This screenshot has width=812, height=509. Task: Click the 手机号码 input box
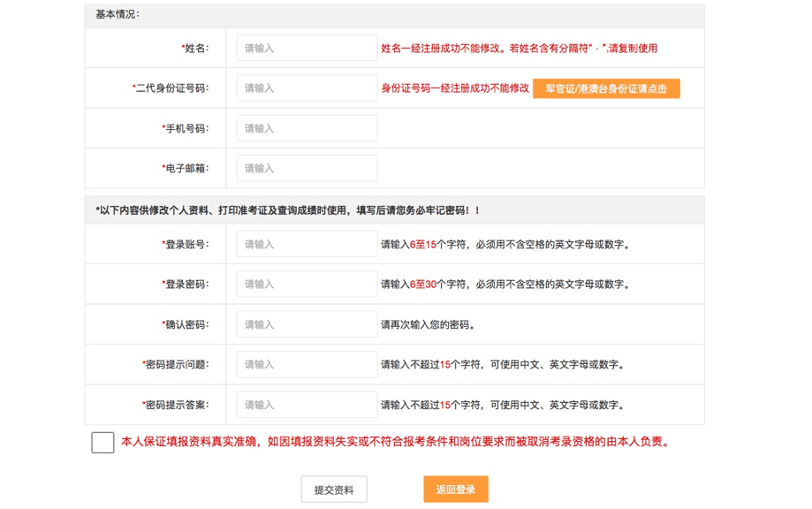pyautogui.click(x=307, y=128)
